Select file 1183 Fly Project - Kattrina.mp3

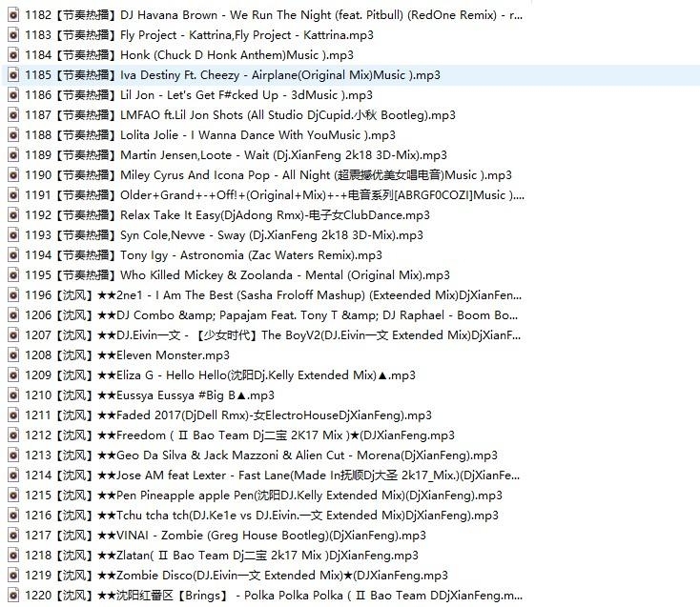tap(199, 35)
